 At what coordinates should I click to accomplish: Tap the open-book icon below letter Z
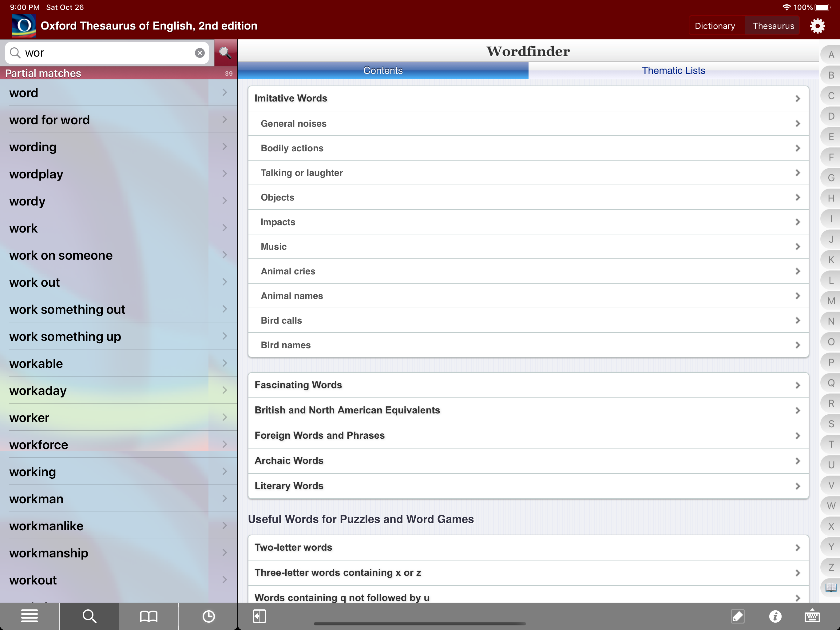click(830, 588)
